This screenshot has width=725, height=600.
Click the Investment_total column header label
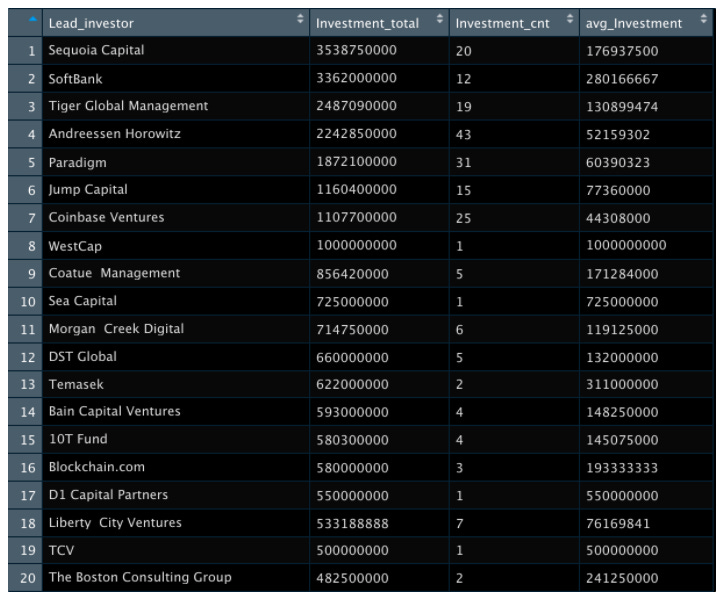click(368, 24)
